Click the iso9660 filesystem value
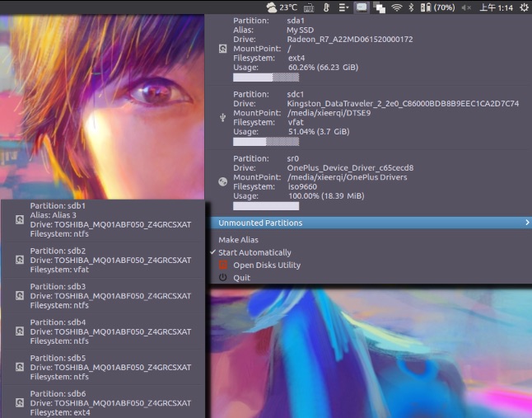This screenshot has height=418, width=532. [302, 187]
